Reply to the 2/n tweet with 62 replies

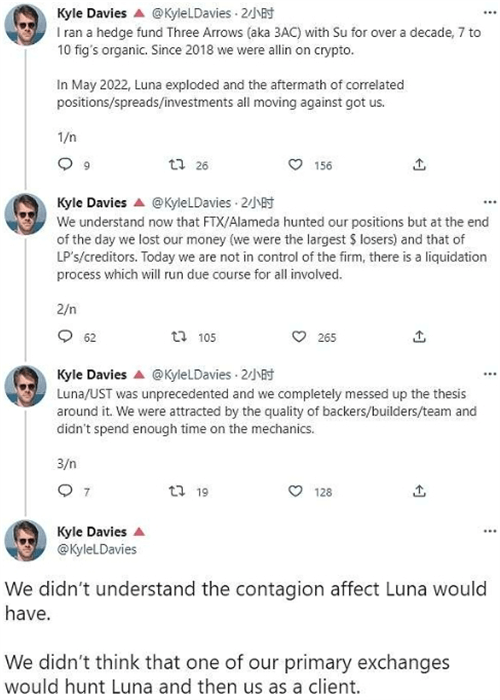[x=65, y=336]
